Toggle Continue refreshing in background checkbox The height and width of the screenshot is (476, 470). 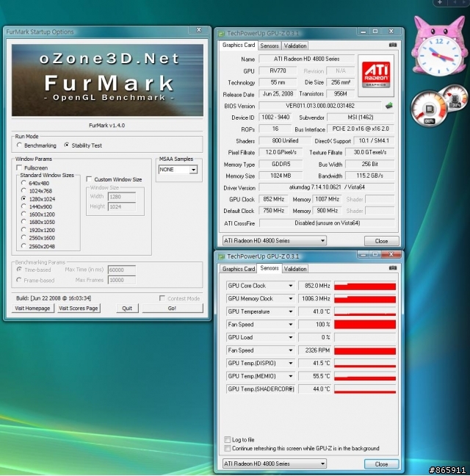pyautogui.click(x=227, y=448)
